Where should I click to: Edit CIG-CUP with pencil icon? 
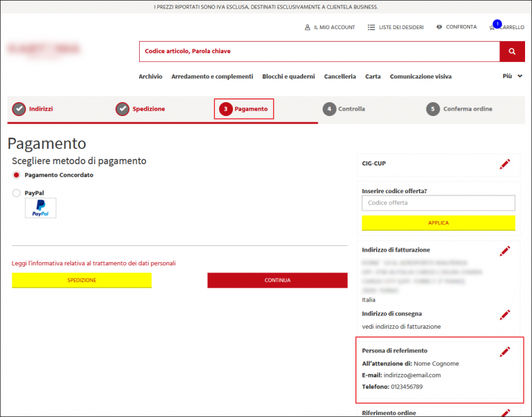coord(504,164)
